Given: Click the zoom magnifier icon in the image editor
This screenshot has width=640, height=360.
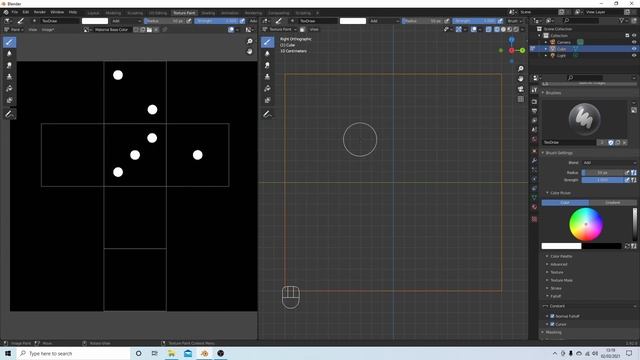Looking at the screenshot, I should [249, 42].
